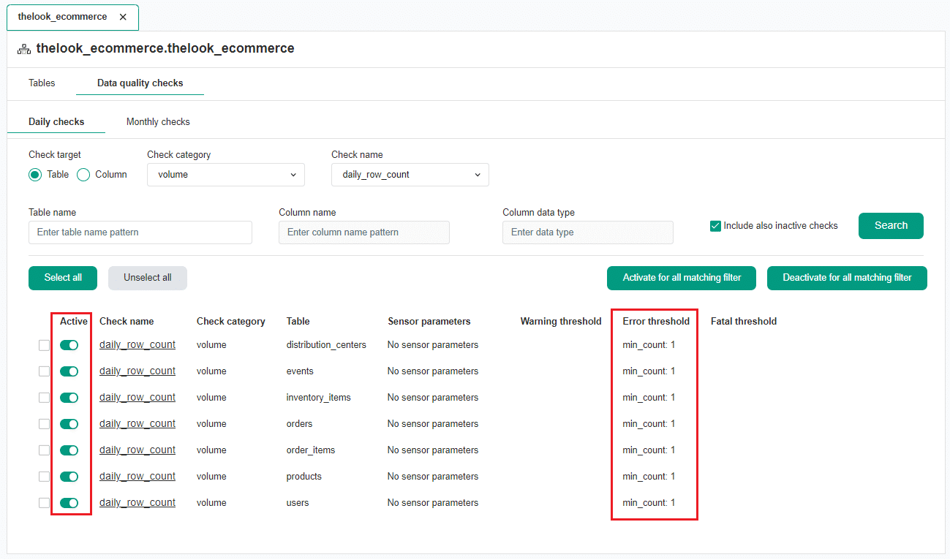Click the Warning threshold column header
This screenshot has width=950, height=560.
(561, 322)
